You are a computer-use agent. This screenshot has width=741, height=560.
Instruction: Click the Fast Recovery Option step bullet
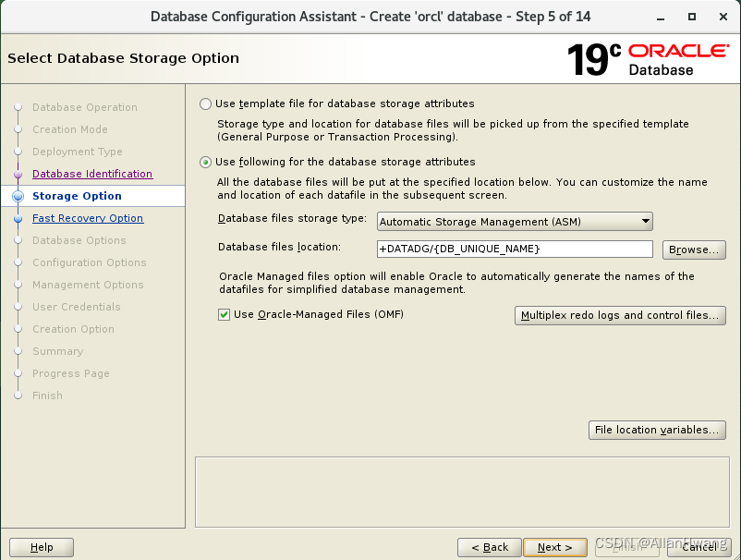pos(20,218)
